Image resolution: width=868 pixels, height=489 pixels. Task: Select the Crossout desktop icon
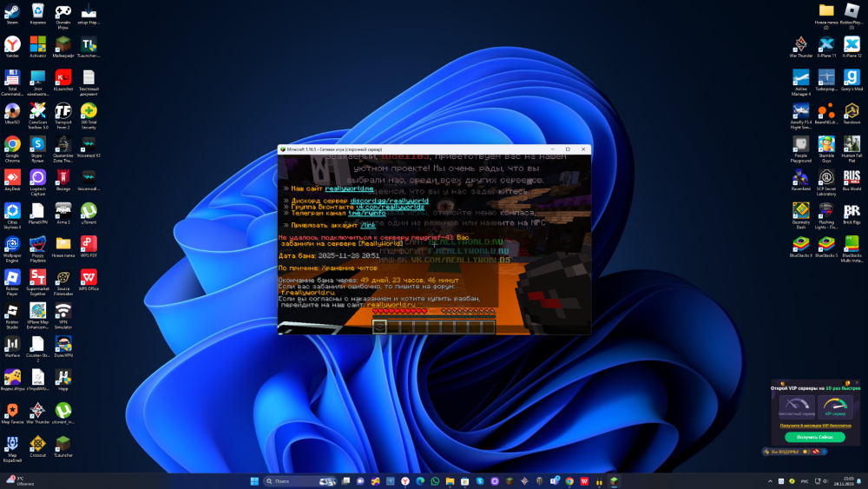pyautogui.click(x=37, y=446)
